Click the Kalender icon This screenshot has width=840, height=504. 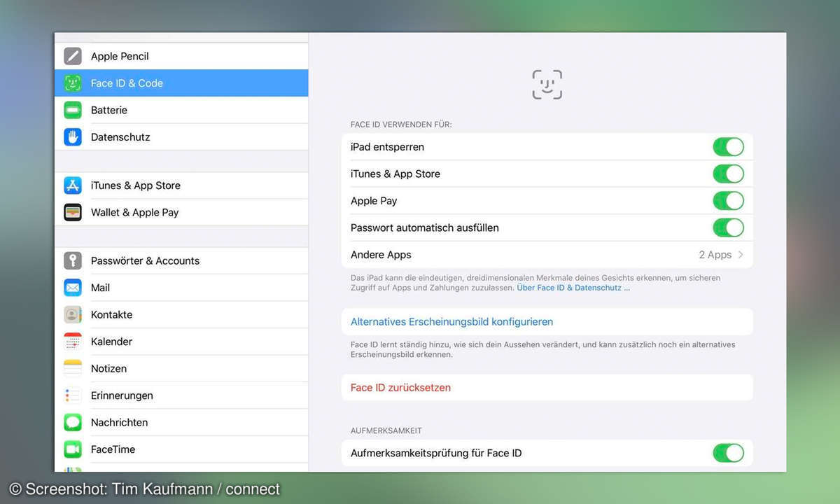[x=73, y=342]
